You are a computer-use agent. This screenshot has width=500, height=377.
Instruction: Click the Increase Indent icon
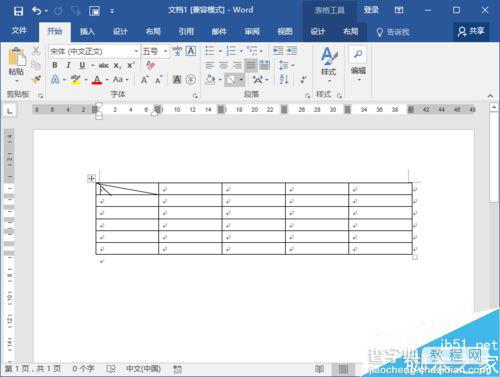[292, 51]
